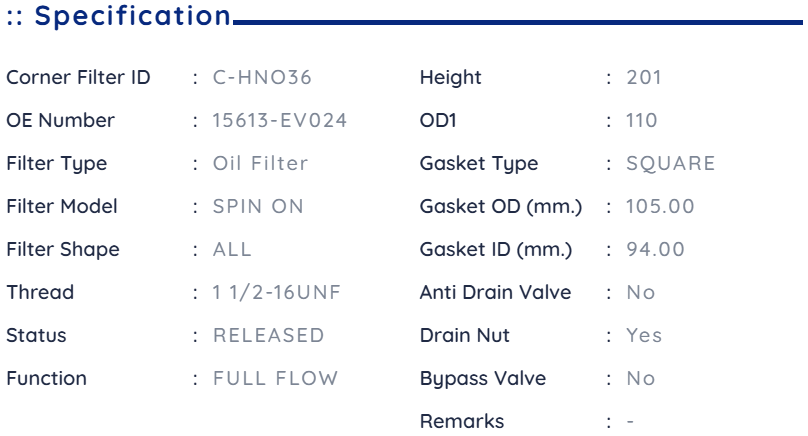The height and width of the screenshot is (436, 808).
Task: Click the Gasket ID value 94.00
Action: pos(655,249)
